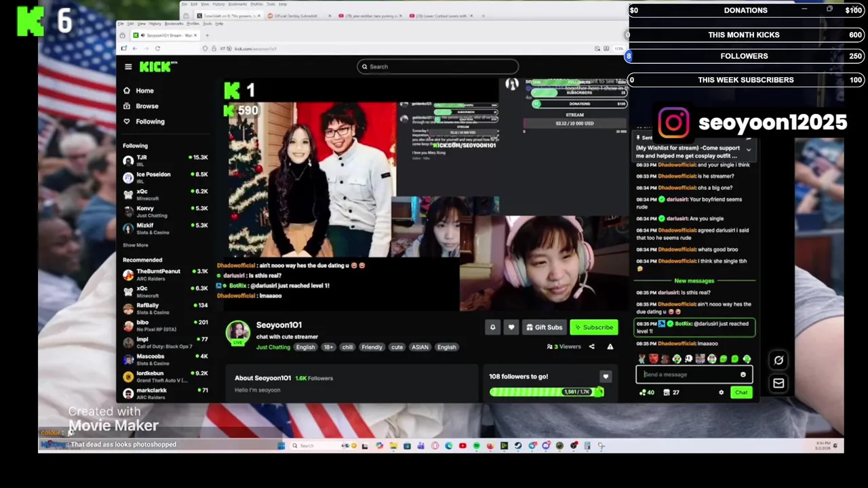This screenshot has width=868, height=488.
Task: Open the Kick hamburger sidebar menu
Action: point(128,66)
